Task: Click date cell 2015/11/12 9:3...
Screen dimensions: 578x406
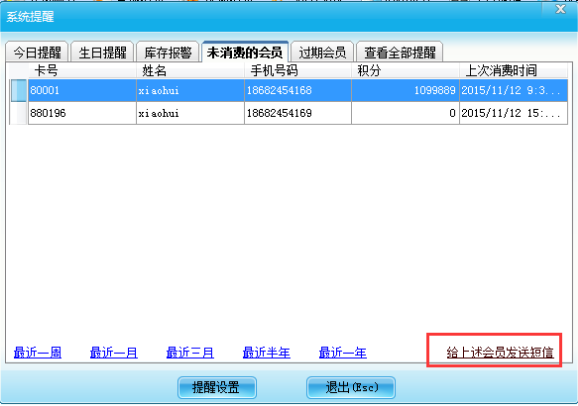Action: point(513,90)
